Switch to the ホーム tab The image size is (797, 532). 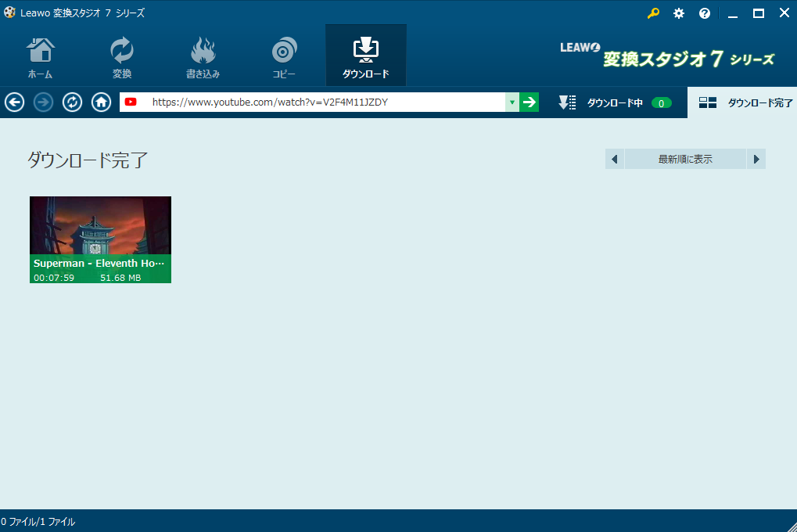[x=41, y=56]
